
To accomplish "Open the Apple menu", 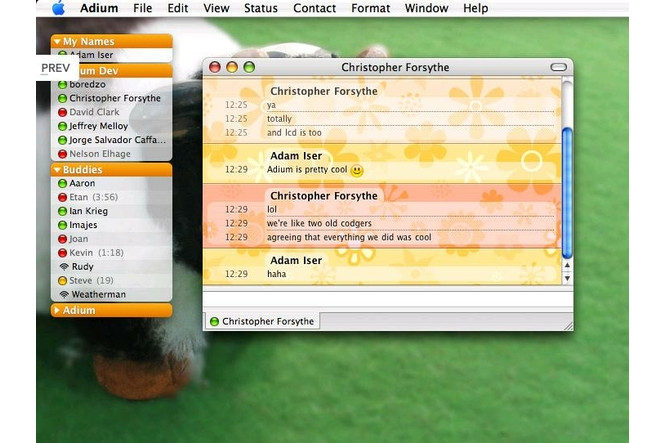I will (x=59, y=8).
